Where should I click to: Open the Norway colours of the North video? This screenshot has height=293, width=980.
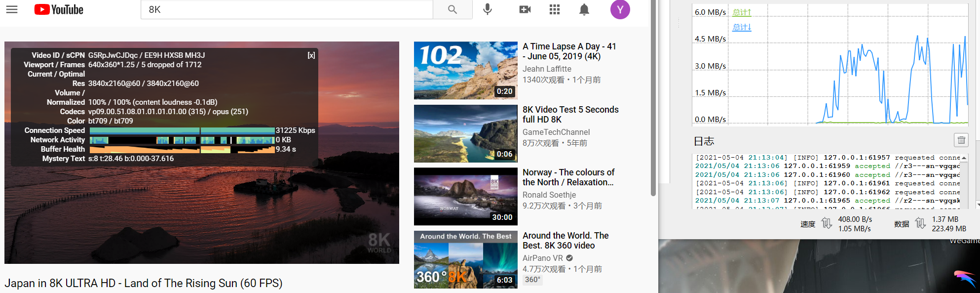(568, 177)
